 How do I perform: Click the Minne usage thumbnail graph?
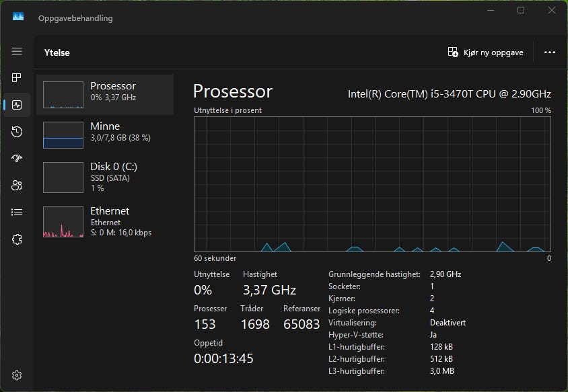(63, 134)
